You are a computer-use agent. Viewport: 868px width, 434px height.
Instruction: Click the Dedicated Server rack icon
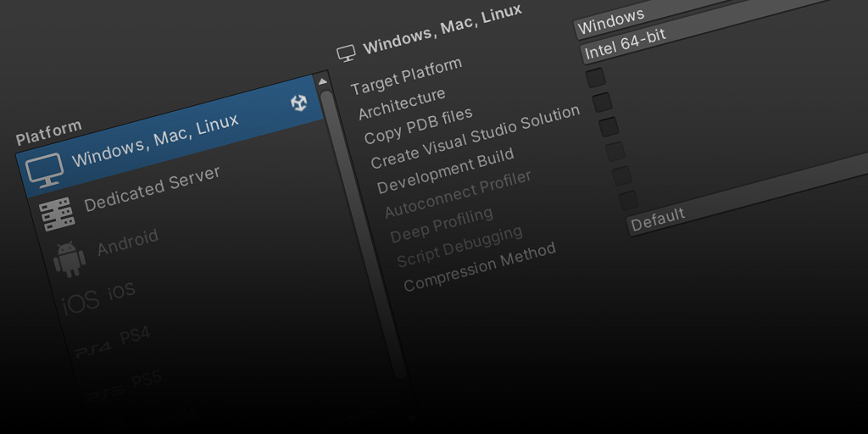click(x=58, y=214)
